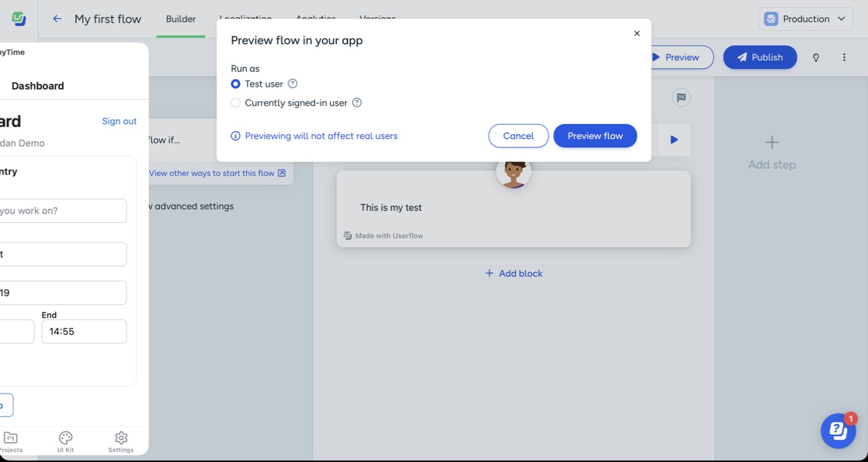Click the Preview flow button
This screenshot has height=462, width=868.
595,135
